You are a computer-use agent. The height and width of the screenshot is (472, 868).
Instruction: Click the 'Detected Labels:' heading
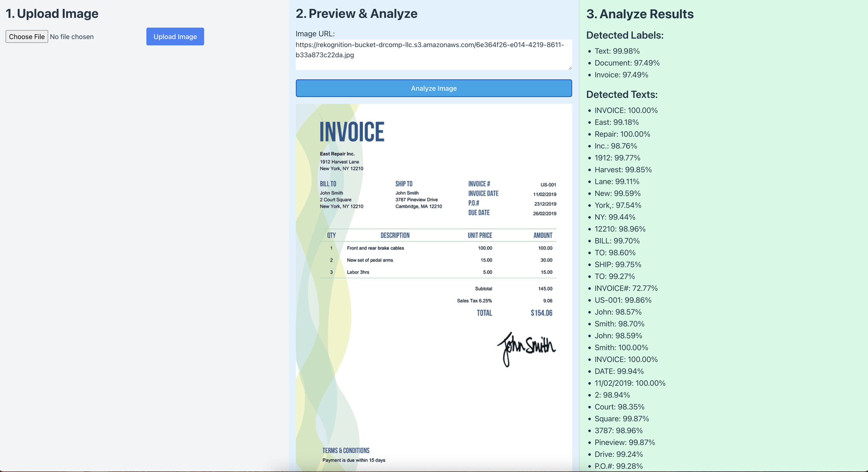625,35
